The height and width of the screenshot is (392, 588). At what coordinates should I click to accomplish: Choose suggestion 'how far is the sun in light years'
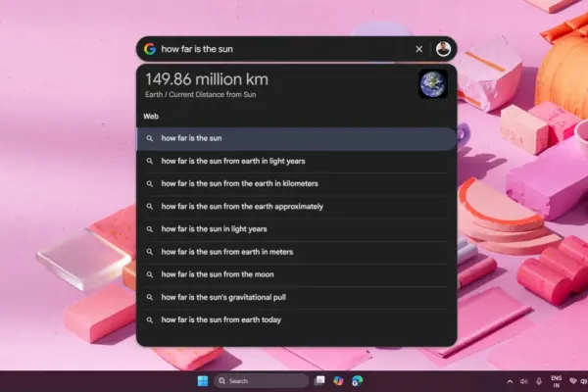click(x=296, y=229)
